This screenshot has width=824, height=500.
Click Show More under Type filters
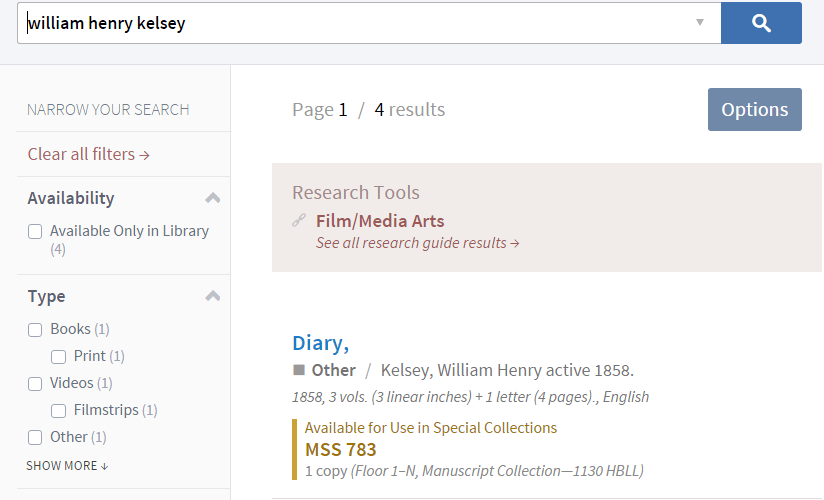[67, 466]
